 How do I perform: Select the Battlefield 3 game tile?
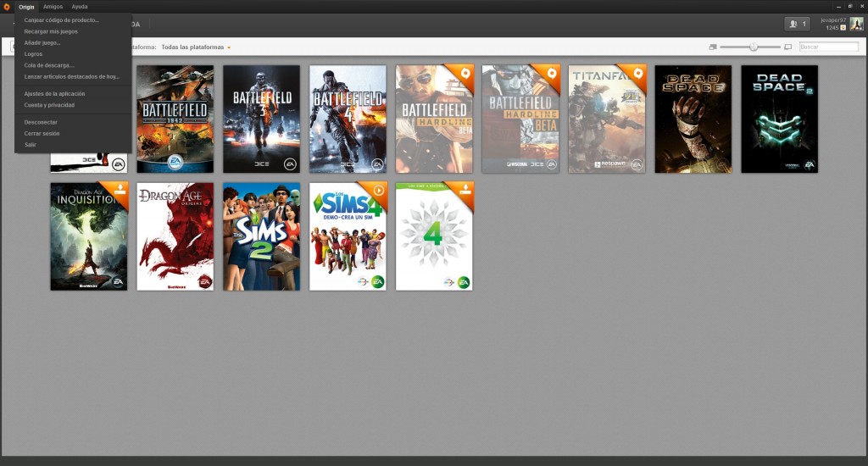261,119
